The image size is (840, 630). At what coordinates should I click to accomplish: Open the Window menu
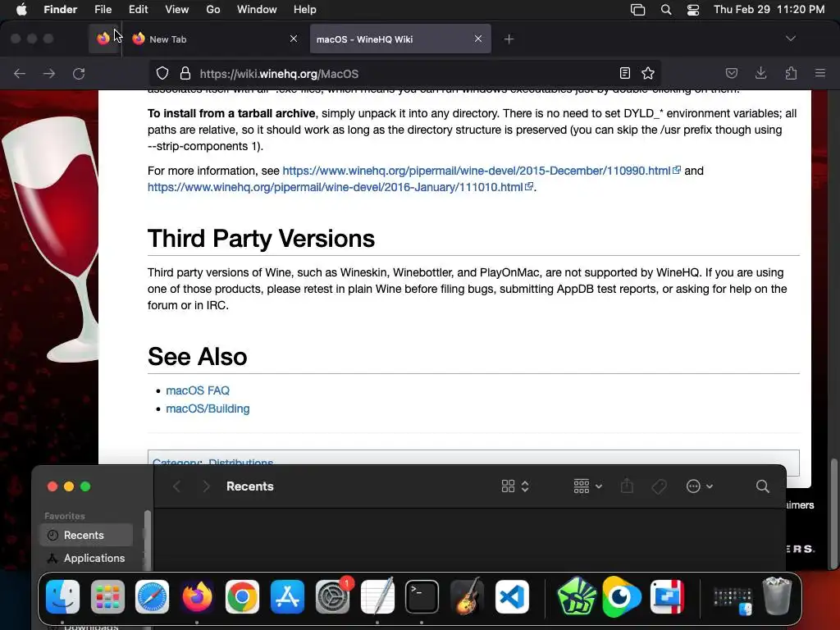(257, 9)
